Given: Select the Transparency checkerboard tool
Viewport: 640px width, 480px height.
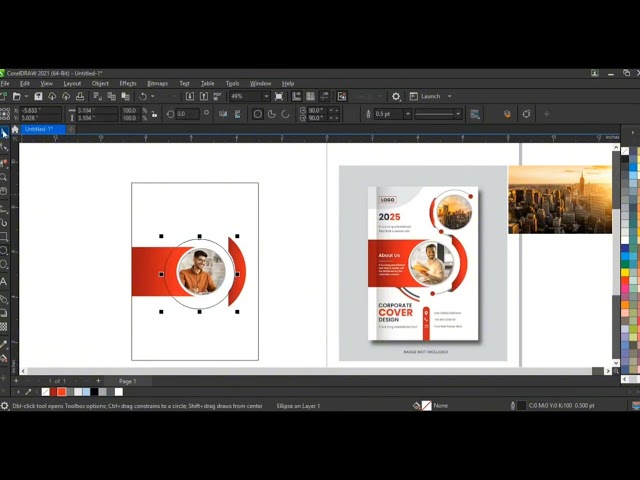Looking at the screenshot, I should click(4, 327).
